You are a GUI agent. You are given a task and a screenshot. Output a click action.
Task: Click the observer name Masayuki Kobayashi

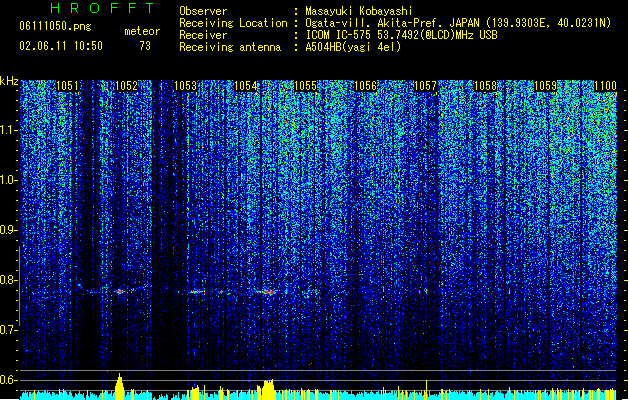click(x=359, y=11)
